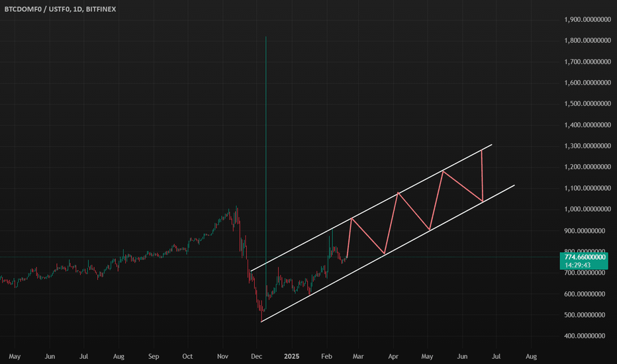Image resolution: width=617 pixels, height=364 pixels.
Task: Click the 900 price axis label
Action: [x=585, y=230]
